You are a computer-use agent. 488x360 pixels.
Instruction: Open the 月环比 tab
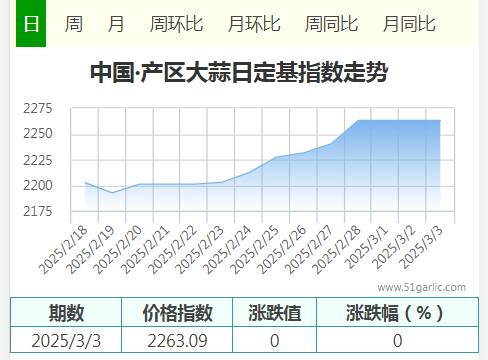[254, 24]
